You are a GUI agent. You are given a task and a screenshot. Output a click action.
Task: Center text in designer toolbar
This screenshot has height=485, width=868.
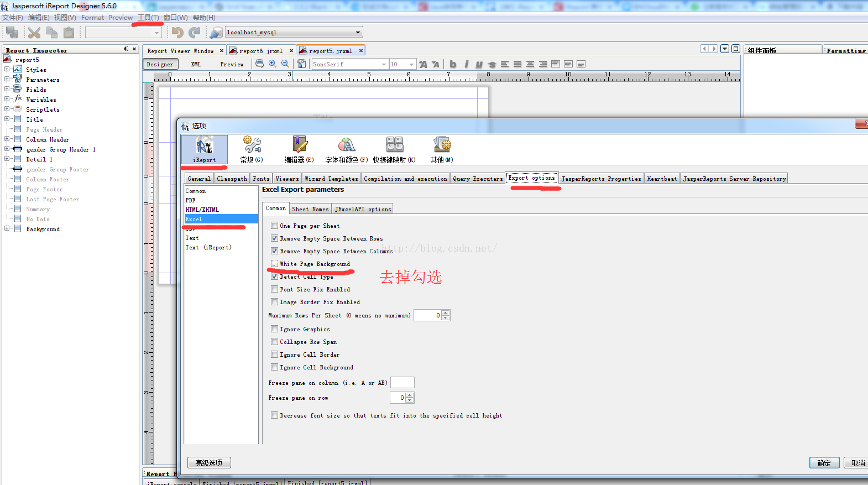(530, 64)
